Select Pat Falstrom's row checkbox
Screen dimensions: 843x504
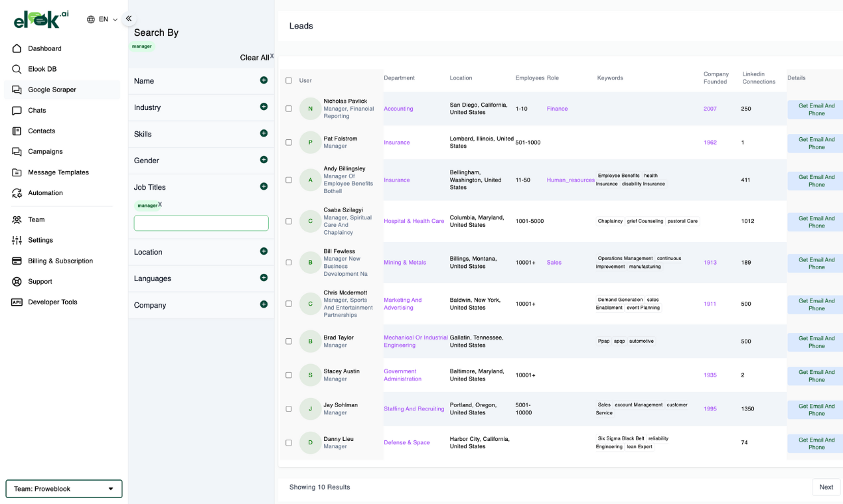(289, 143)
